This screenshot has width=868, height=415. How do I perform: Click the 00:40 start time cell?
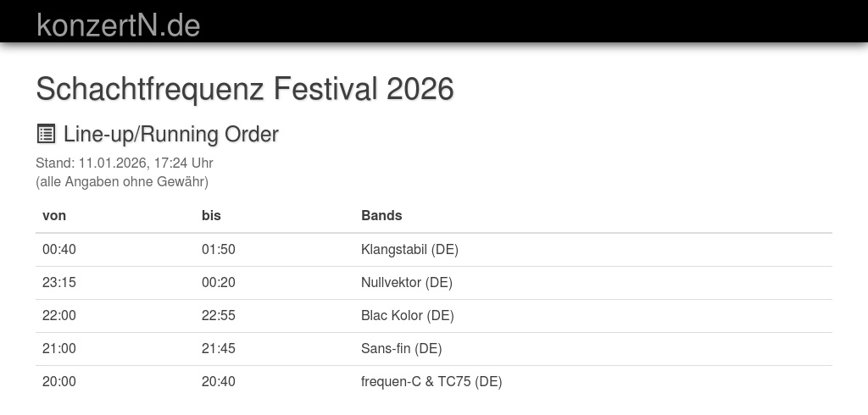tap(59, 249)
